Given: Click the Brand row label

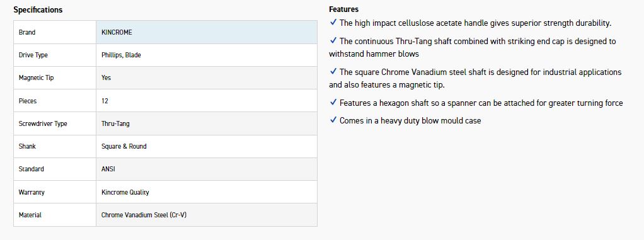Looking at the screenshot, I should coord(27,32).
